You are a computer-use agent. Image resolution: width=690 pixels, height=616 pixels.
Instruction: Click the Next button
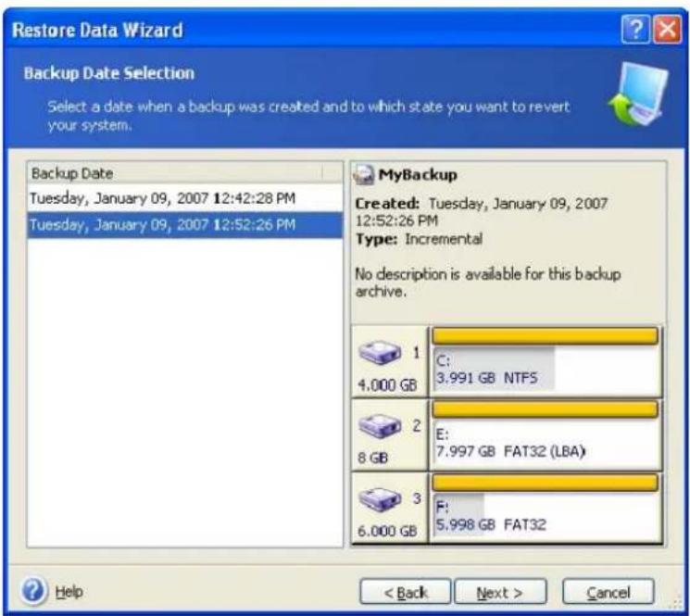point(500,592)
